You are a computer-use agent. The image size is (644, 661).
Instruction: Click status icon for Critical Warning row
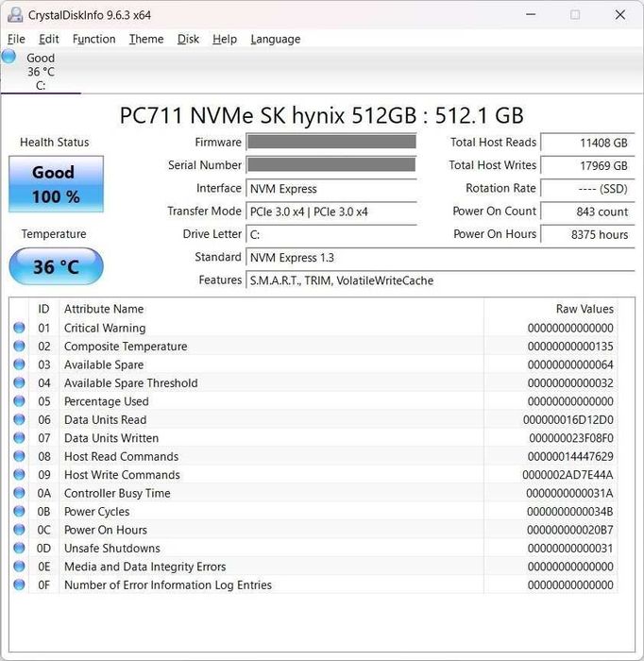click(x=19, y=328)
